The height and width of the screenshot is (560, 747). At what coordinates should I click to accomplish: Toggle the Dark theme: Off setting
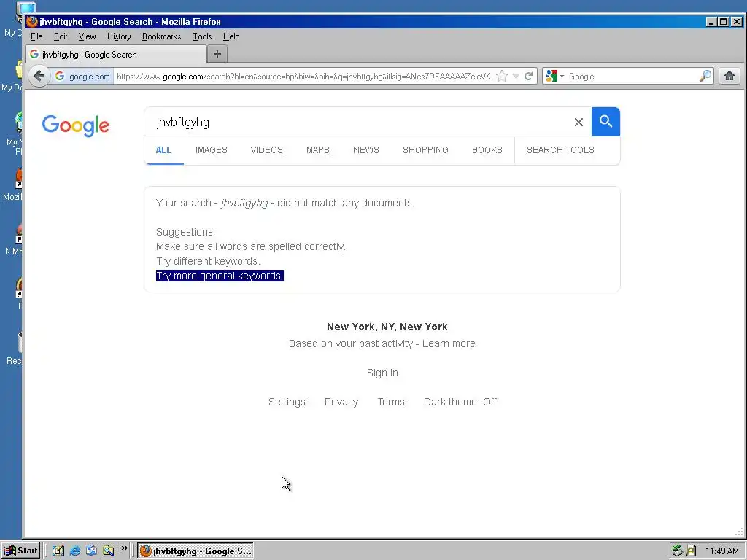(x=460, y=402)
